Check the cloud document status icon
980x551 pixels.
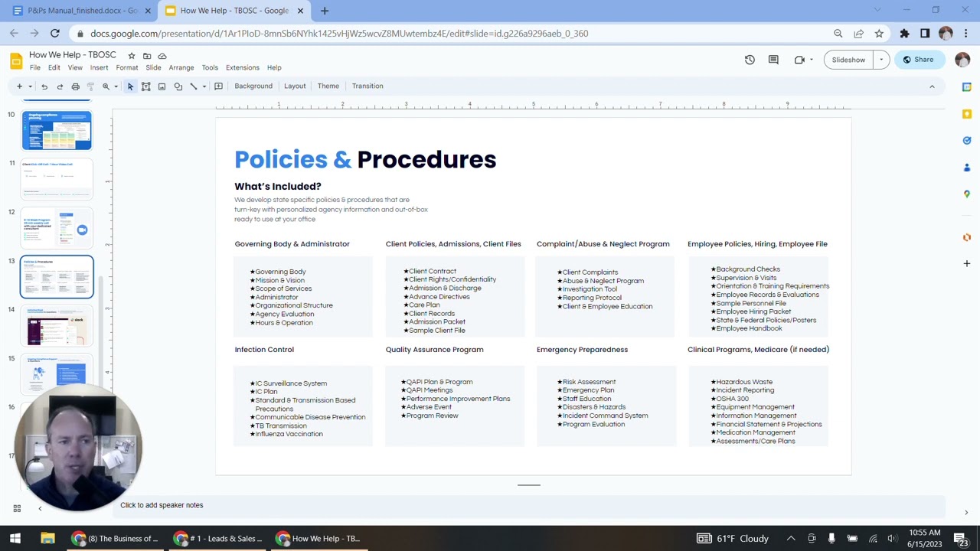pos(162,56)
